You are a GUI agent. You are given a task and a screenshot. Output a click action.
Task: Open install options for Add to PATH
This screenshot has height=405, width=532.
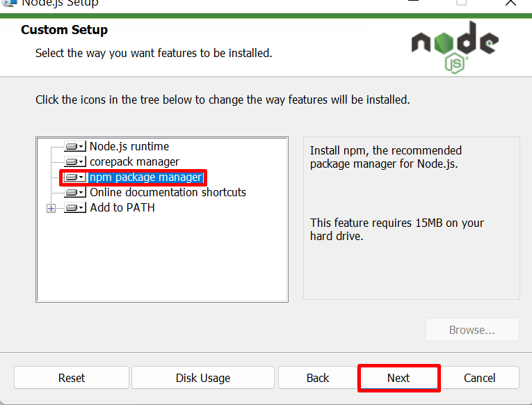pyautogui.click(x=75, y=208)
